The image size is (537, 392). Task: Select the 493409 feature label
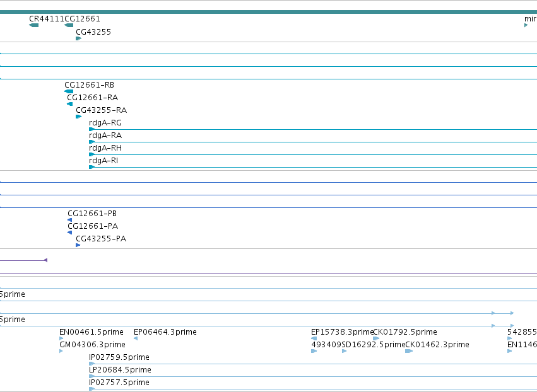(326, 345)
